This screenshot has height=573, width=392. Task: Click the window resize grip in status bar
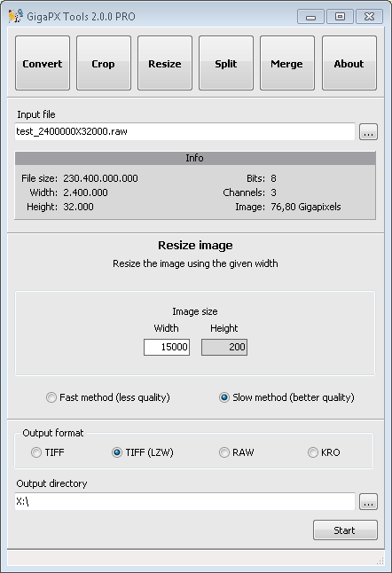pyautogui.click(x=380, y=561)
